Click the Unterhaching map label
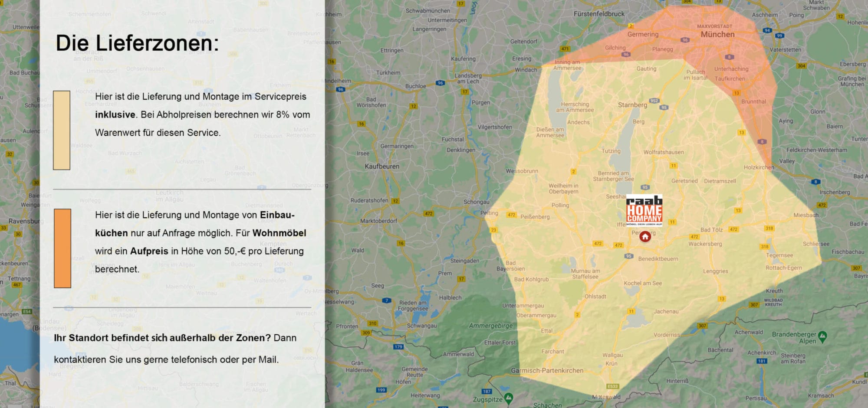Image resolution: width=868 pixels, height=408 pixels. (731, 69)
